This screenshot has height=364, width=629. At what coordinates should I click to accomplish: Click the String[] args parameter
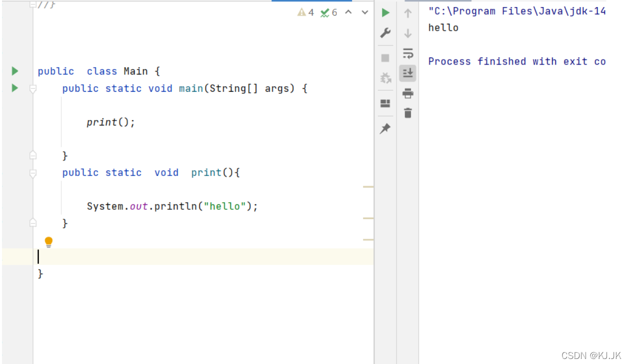(250, 88)
